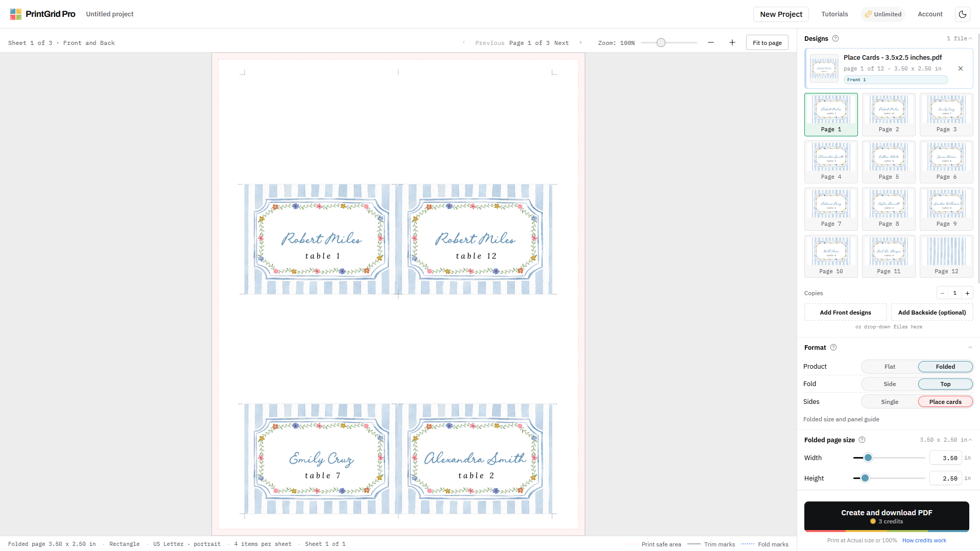Click US Letter portrait status text

click(187, 544)
